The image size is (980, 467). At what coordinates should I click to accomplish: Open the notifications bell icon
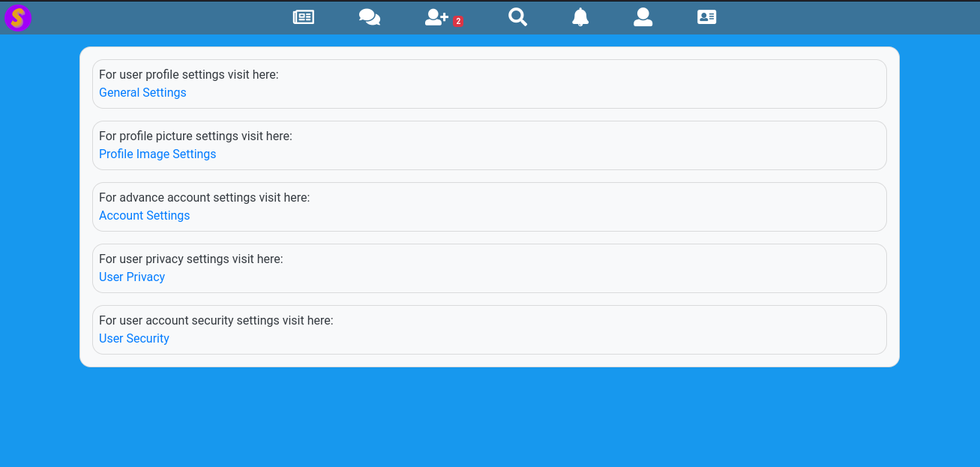click(580, 17)
